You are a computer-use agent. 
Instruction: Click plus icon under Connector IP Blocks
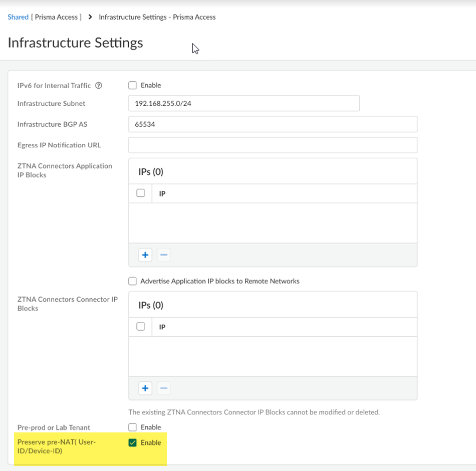coord(145,388)
